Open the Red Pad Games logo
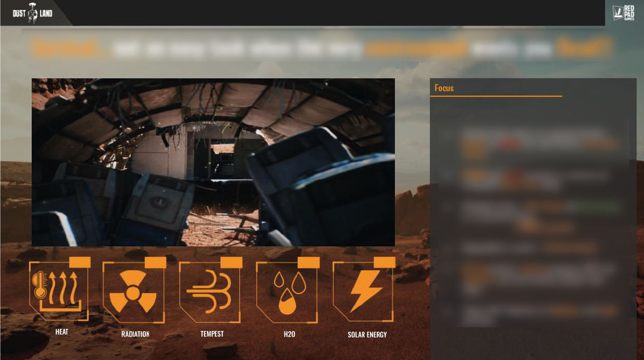 624,13
